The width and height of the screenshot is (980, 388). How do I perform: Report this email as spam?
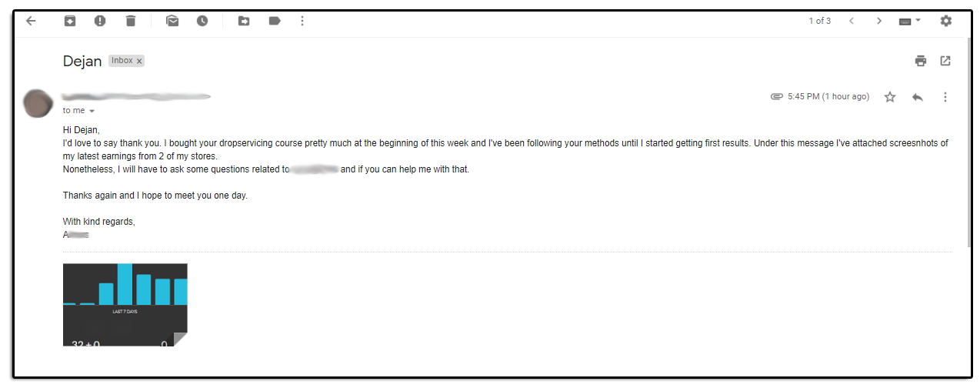tap(100, 21)
